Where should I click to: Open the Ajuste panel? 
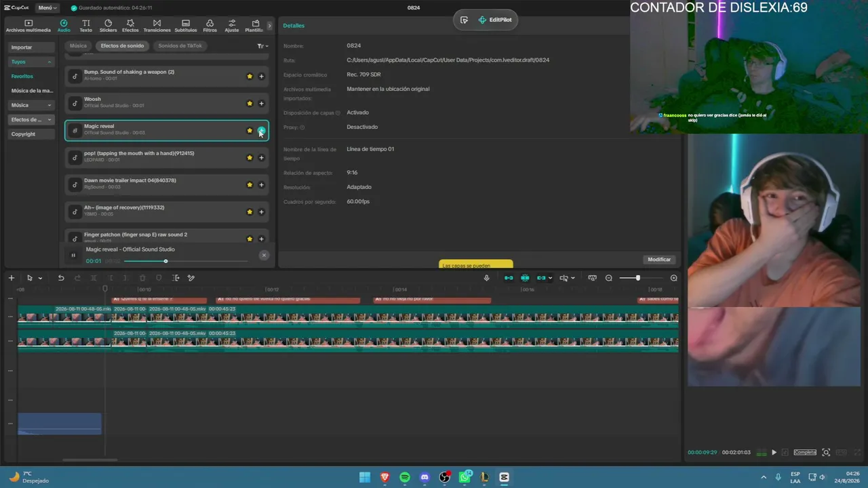[232, 26]
